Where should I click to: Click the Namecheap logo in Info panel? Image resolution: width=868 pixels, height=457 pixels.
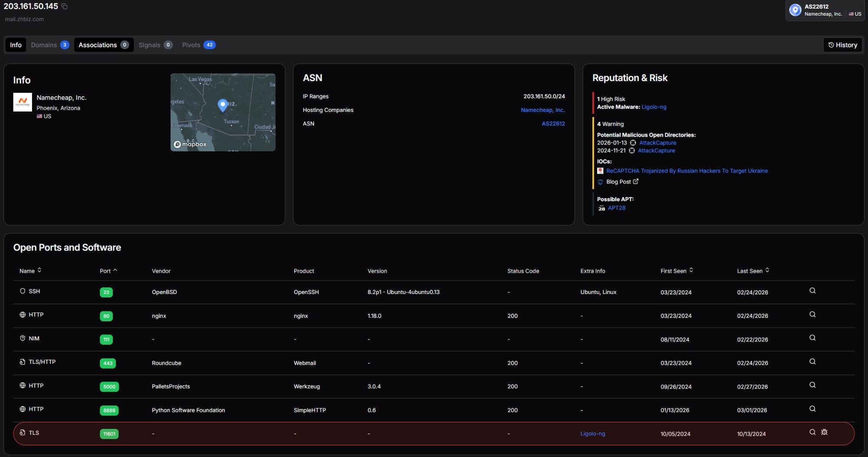click(23, 102)
